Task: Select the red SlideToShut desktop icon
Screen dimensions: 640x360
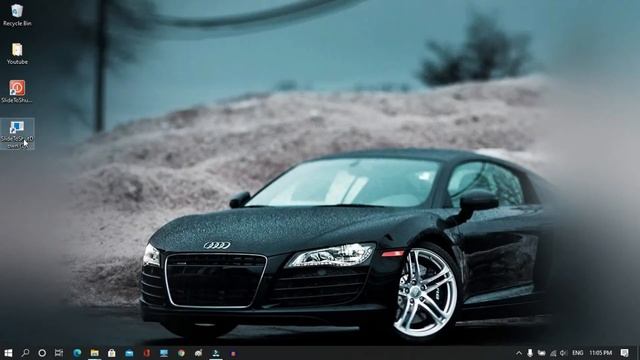Action: point(17,91)
